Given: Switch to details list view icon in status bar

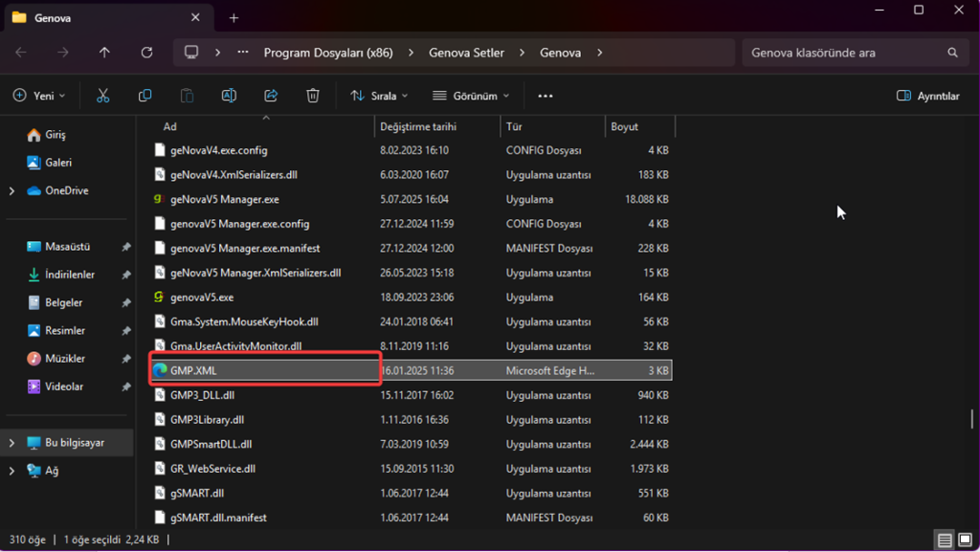Looking at the screenshot, I should point(945,540).
